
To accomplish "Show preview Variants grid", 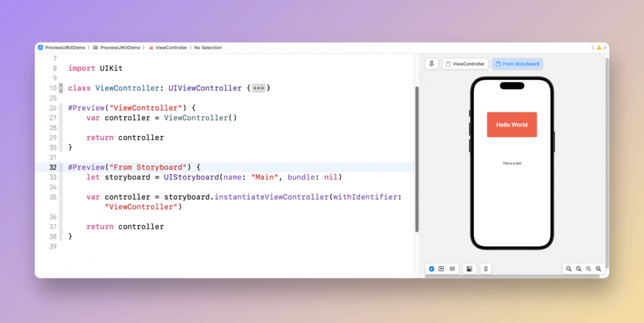I will pyautogui.click(x=452, y=269).
